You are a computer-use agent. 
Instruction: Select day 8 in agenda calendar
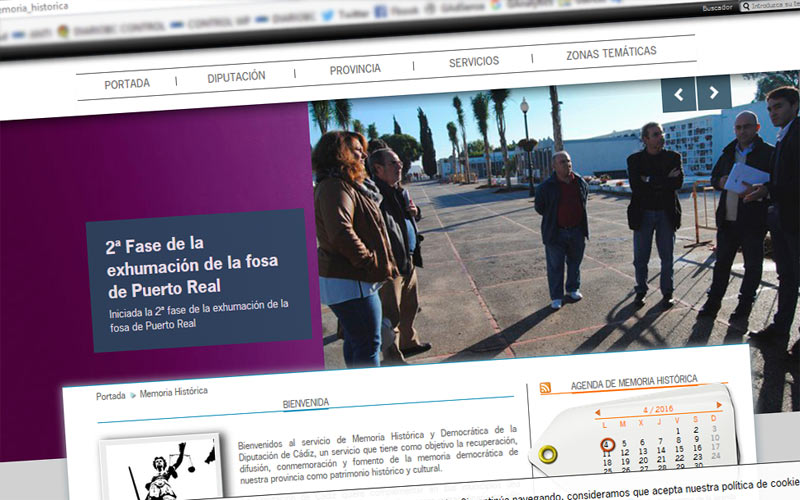[x=678, y=440]
